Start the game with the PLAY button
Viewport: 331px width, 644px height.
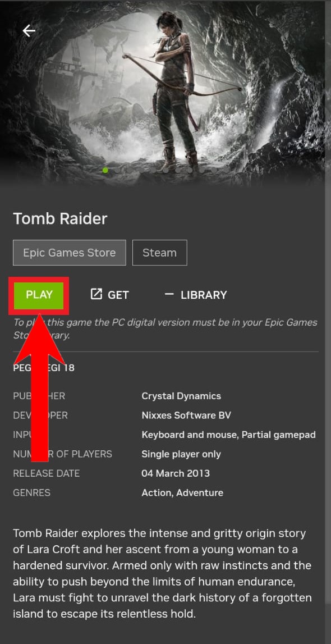click(39, 295)
